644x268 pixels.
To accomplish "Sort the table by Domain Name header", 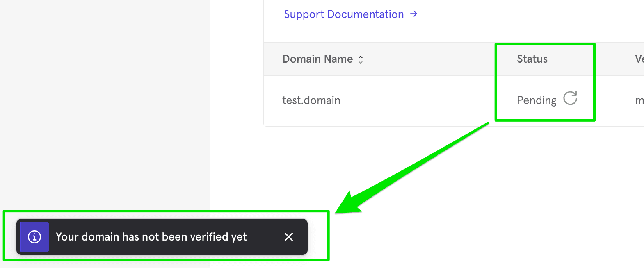I will tap(317, 59).
